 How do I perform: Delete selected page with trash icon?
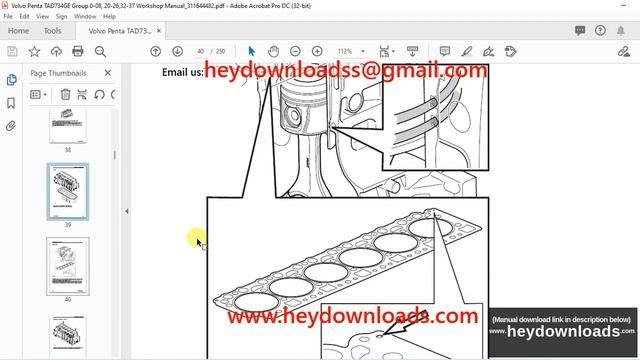click(x=65, y=94)
